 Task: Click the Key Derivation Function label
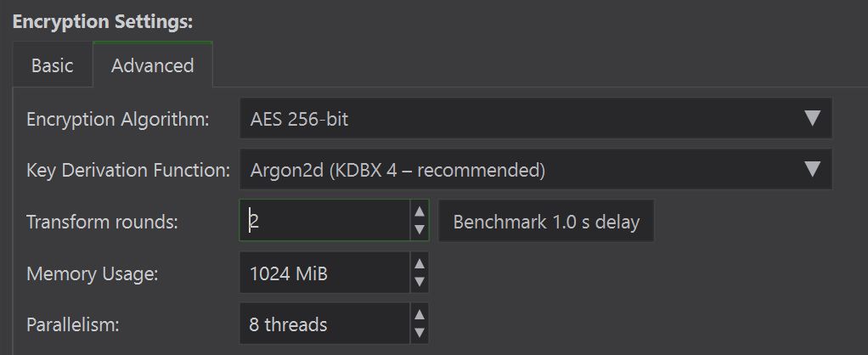pyautogui.click(x=128, y=170)
